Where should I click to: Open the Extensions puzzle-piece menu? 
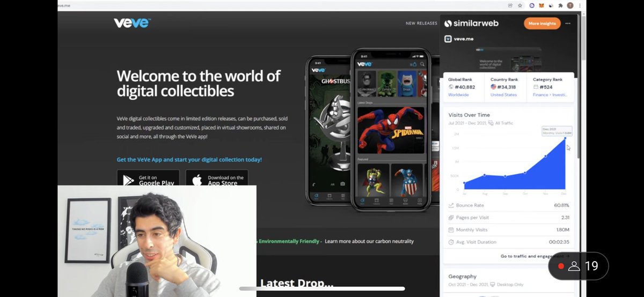[x=560, y=5]
